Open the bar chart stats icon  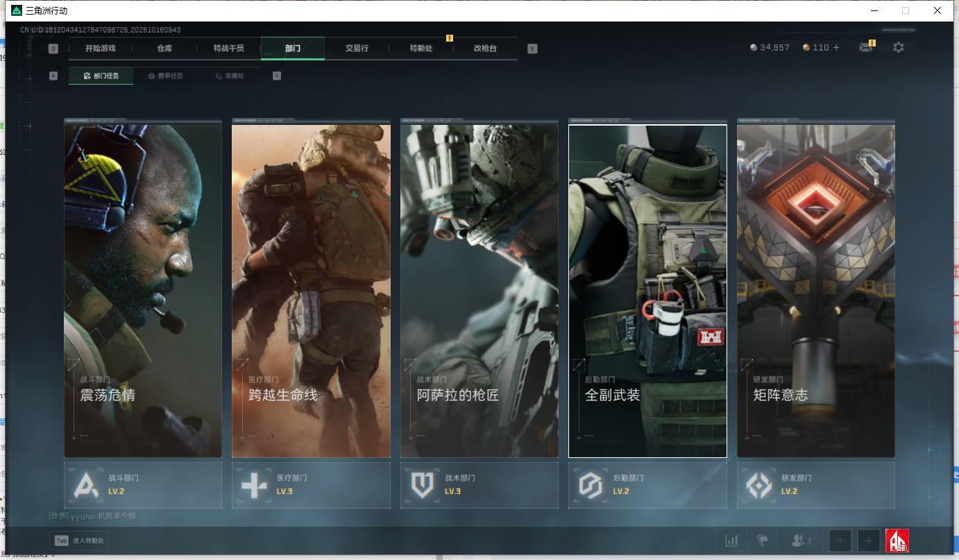731,541
